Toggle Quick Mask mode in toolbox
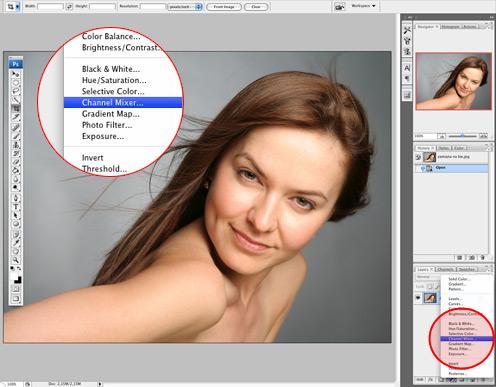The width and height of the screenshot is (496, 387). coord(16,289)
